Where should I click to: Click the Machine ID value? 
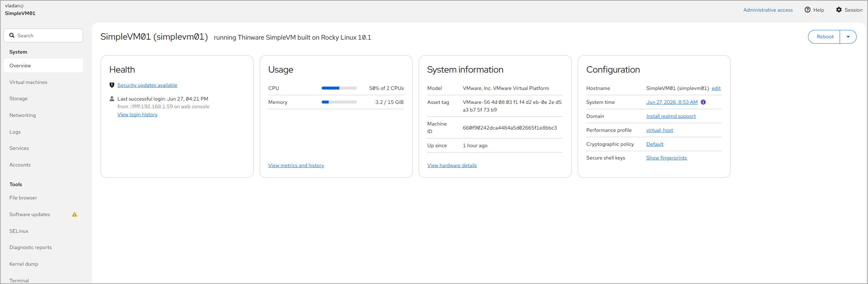coord(510,128)
